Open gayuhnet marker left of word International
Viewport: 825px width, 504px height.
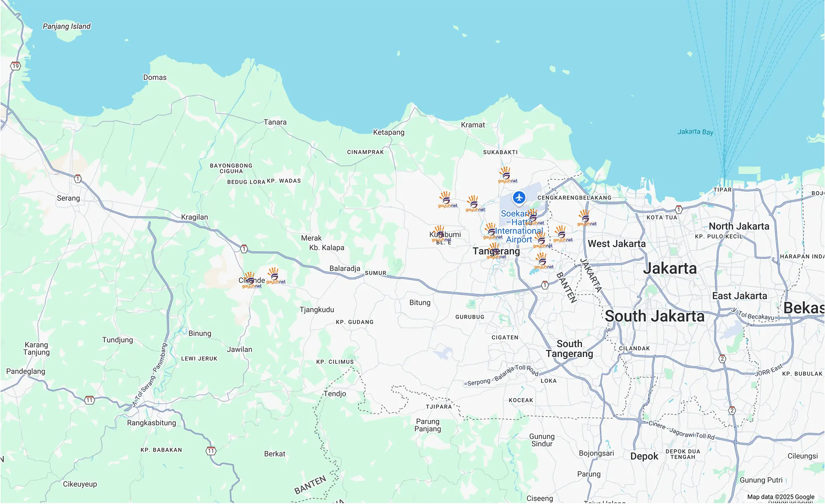[x=493, y=231]
